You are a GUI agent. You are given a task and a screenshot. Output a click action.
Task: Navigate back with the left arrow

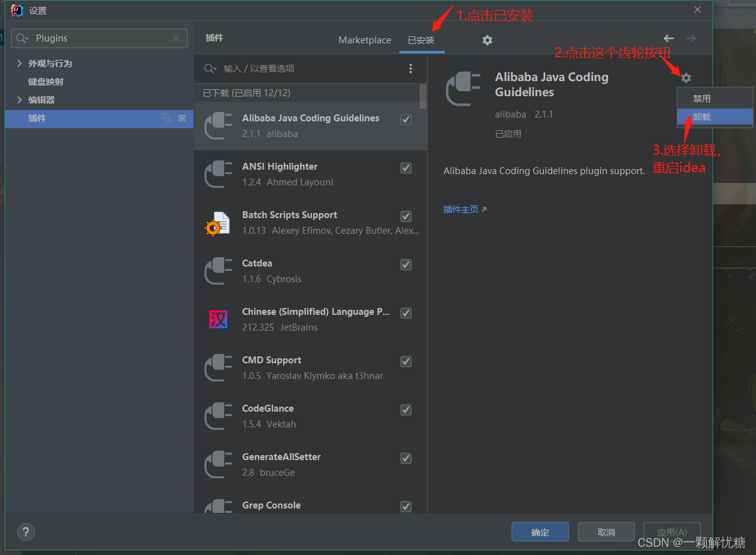click(x=669, y=38)
